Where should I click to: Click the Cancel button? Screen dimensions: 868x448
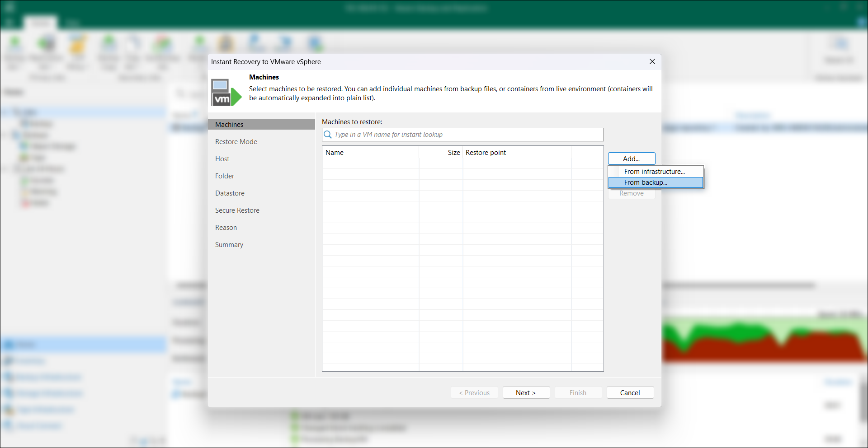(x=630, y=392)
